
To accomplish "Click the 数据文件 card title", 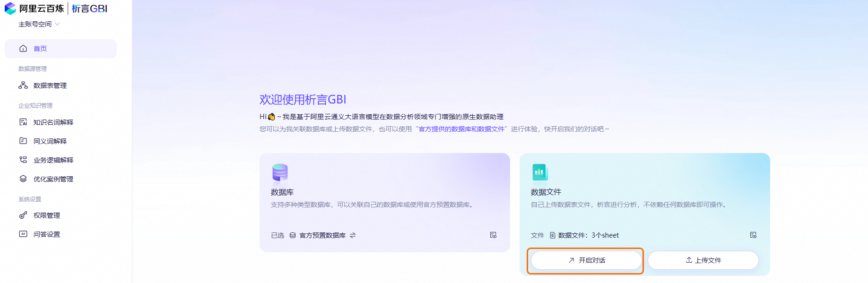I will (546, 192).
